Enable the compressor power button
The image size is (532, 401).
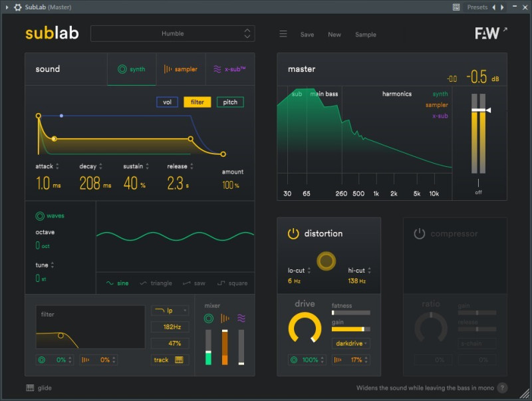click(419, 233)
